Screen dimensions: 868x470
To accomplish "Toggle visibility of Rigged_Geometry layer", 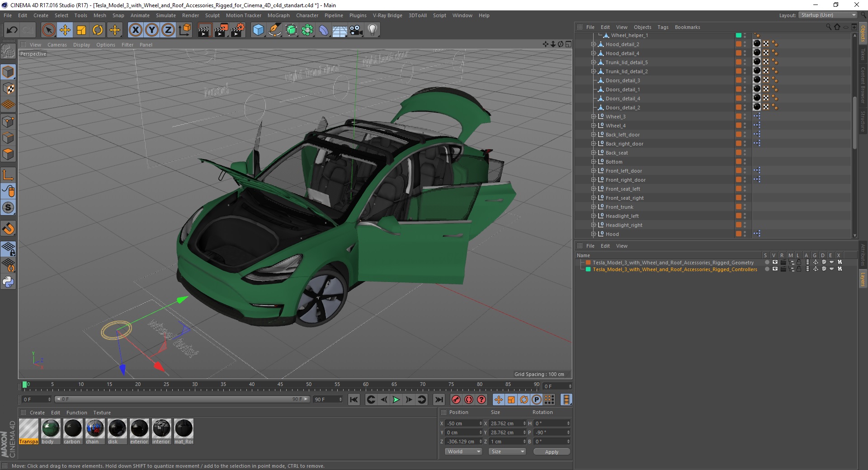I will coord(775,262).
